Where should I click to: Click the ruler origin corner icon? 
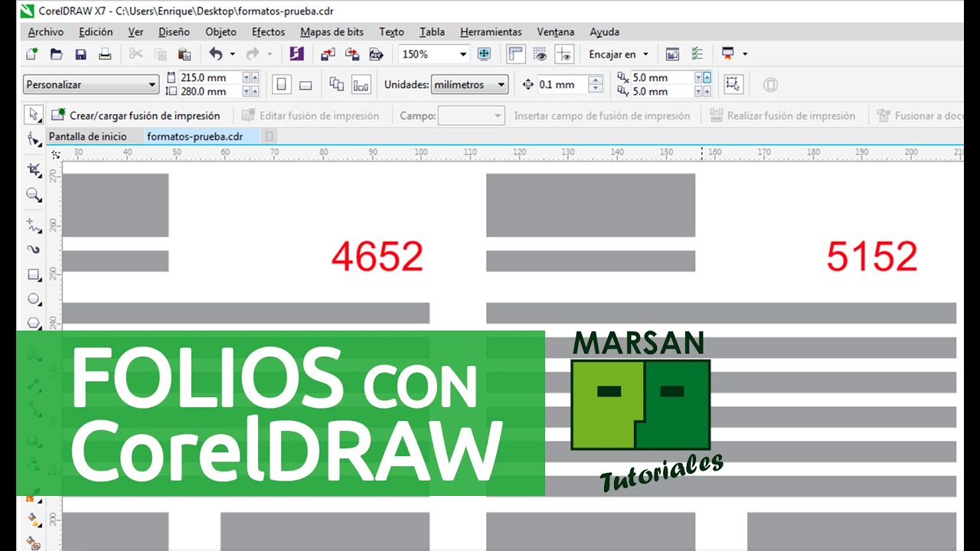(55, 154)
